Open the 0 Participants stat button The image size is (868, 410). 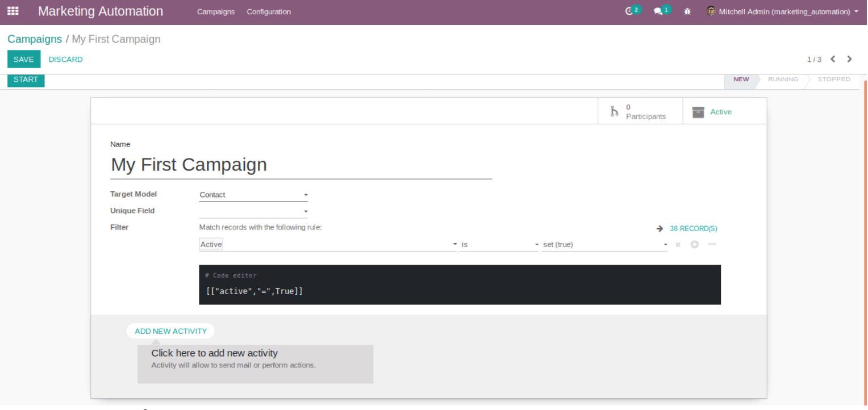pyautogui.click(x=640, y=111)
